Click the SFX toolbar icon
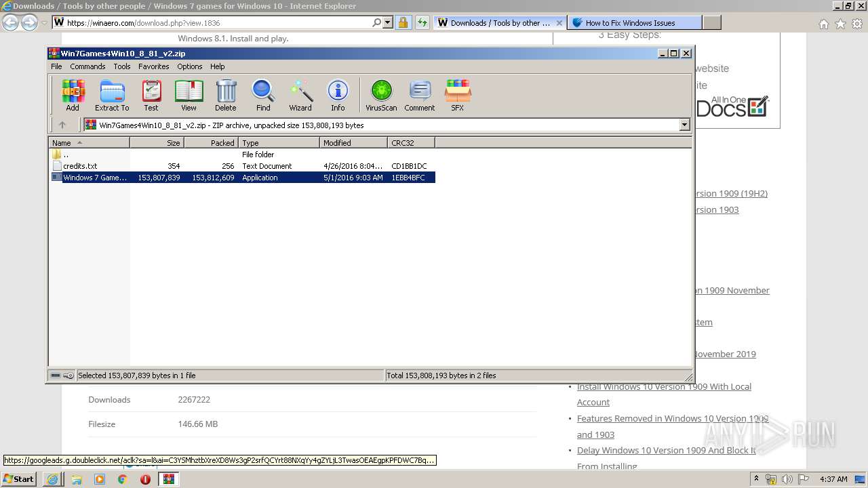 458,95
